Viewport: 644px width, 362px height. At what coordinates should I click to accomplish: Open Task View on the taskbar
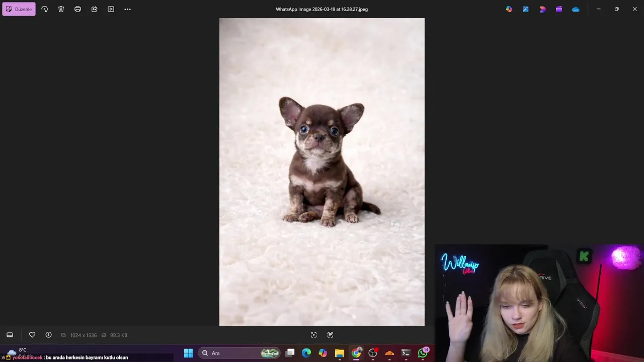pyautogui.click(x=290, y=353)
